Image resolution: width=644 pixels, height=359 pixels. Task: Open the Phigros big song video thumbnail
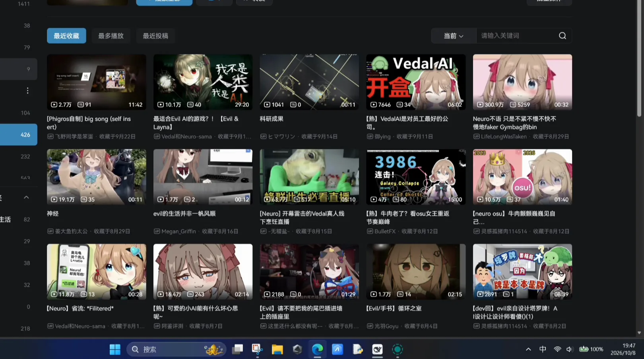[x=97, y=82]
